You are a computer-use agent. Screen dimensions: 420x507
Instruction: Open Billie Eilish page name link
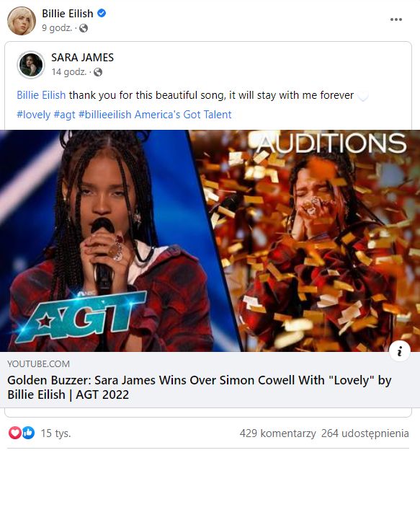tap(68, 13)
